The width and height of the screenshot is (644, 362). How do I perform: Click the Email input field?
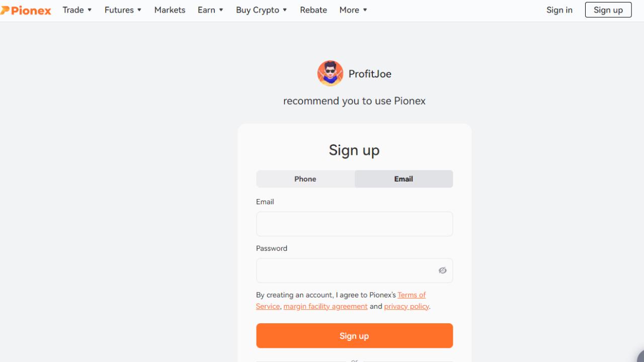(354, 224)
